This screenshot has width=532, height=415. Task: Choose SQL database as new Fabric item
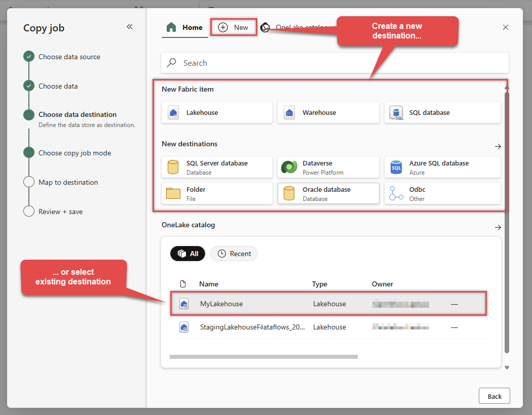click(442, 112)
